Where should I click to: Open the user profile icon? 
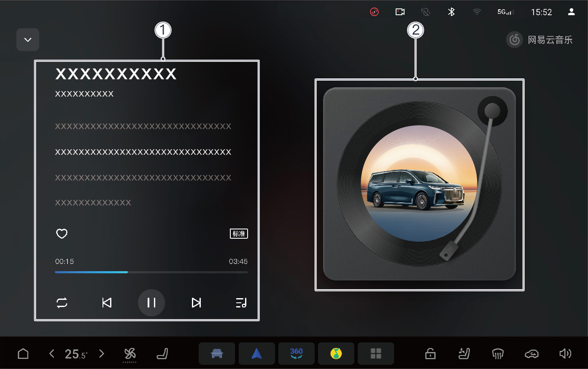(x=572, y=12)
